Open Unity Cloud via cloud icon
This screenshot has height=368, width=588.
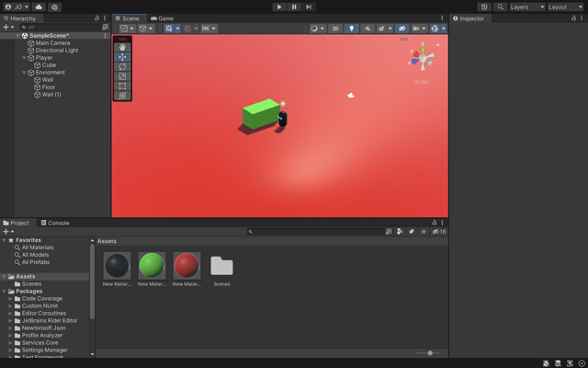point(39,6)
